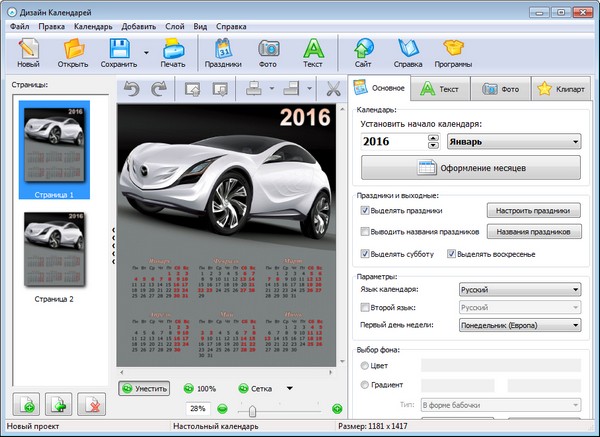Cut selection with the scissors icon

(333, 89)
